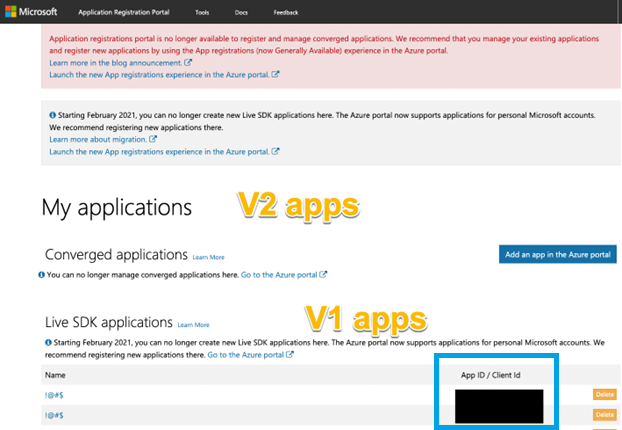Launch new App registrations link in red banner

tap(159, 75)
